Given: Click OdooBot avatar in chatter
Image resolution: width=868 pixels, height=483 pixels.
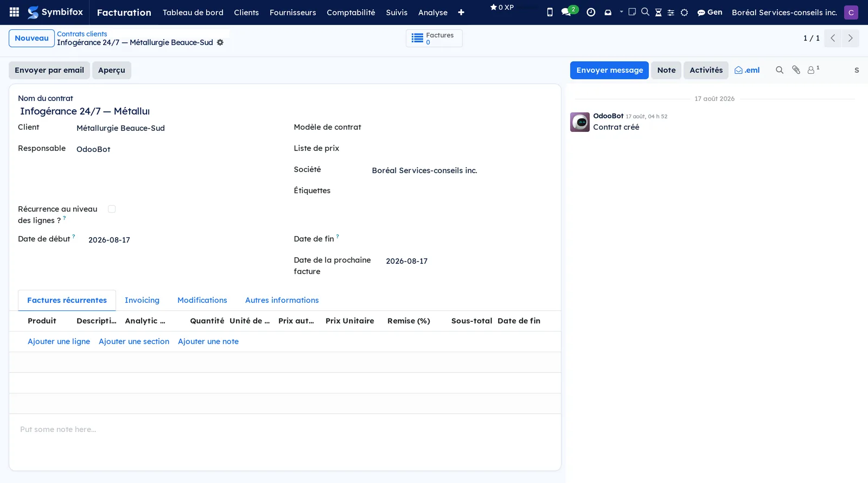Looking at the screenshot, I should coord(580,122).
